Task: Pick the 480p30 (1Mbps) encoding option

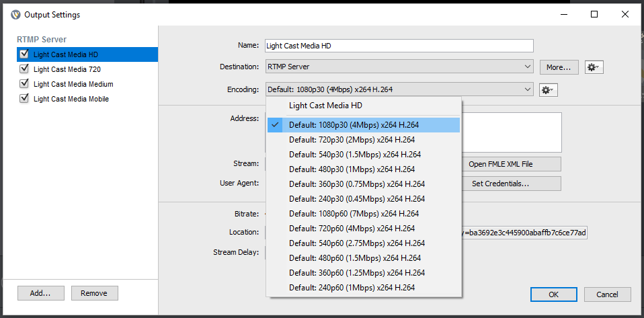Action: pos(352,169)
